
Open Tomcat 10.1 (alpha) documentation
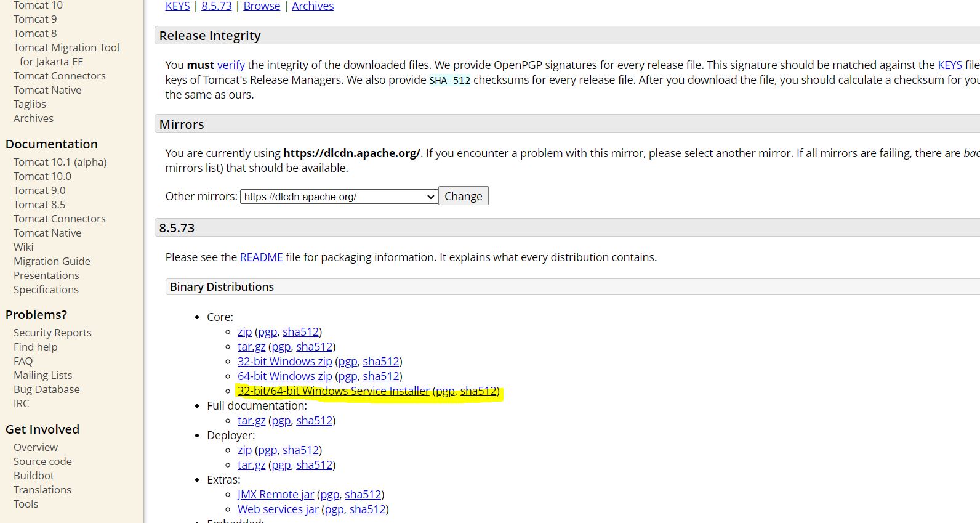(60, 162)
